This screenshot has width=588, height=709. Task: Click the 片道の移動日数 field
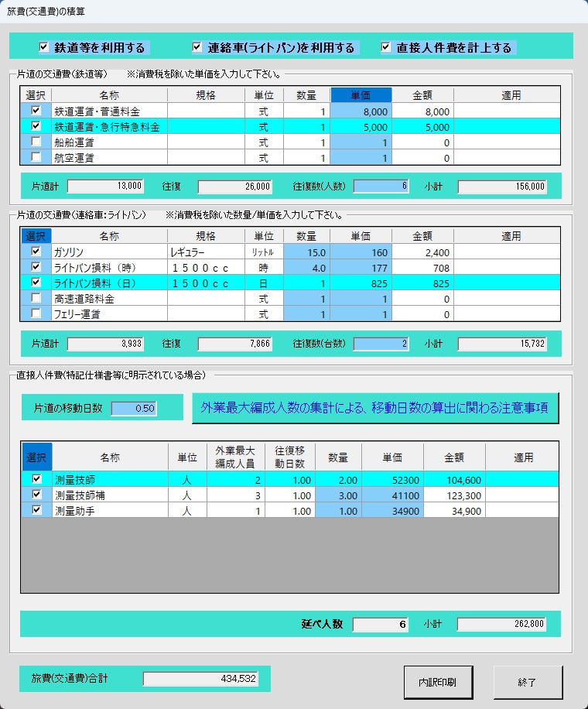click(x=134, y=409)
